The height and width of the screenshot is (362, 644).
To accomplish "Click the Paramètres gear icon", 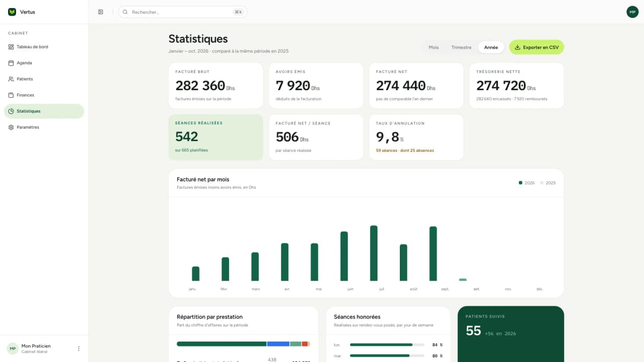I will [11, 127].
